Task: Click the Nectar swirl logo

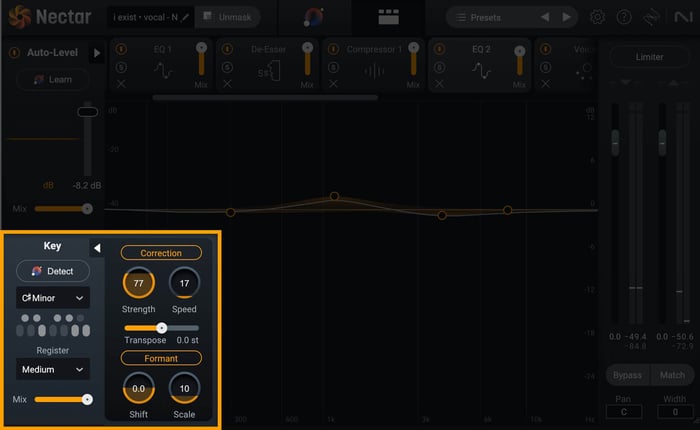Action: click(x=20, y=17)
